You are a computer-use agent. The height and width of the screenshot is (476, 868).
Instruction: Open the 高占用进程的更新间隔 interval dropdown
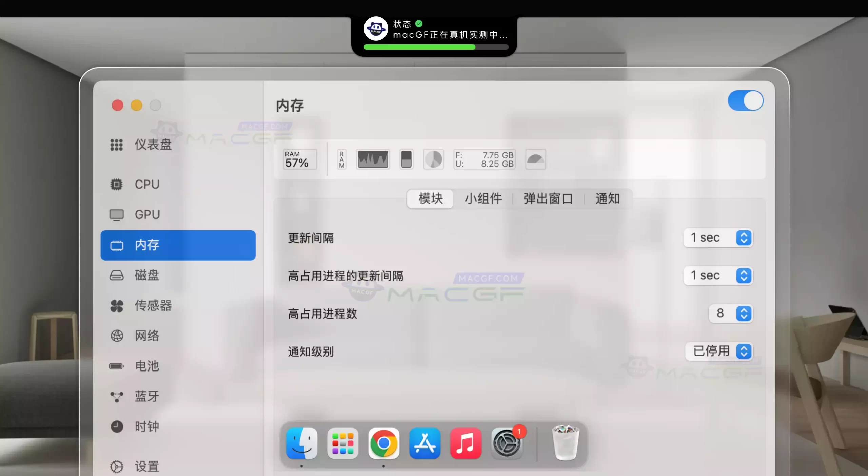(718, 275)
